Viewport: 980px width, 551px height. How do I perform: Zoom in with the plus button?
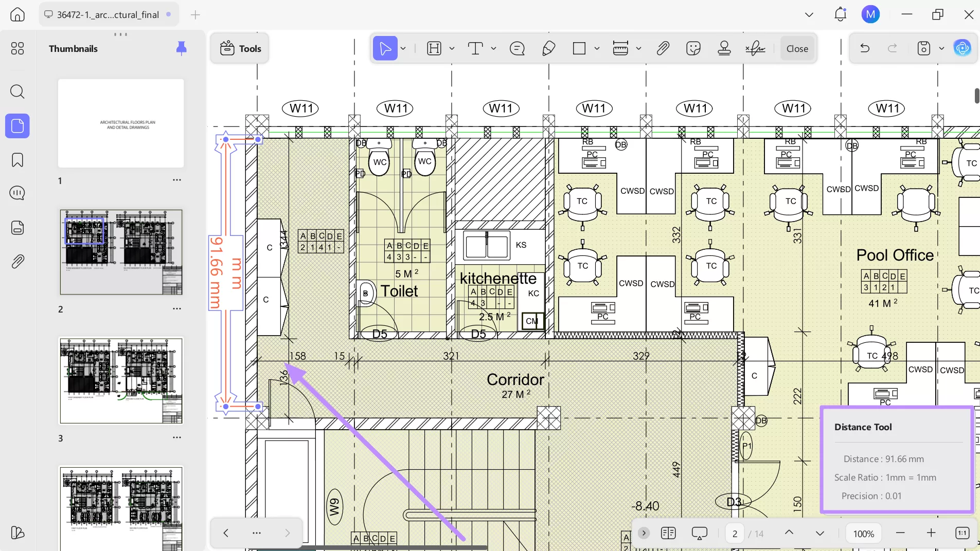click(x=931, y=533)
